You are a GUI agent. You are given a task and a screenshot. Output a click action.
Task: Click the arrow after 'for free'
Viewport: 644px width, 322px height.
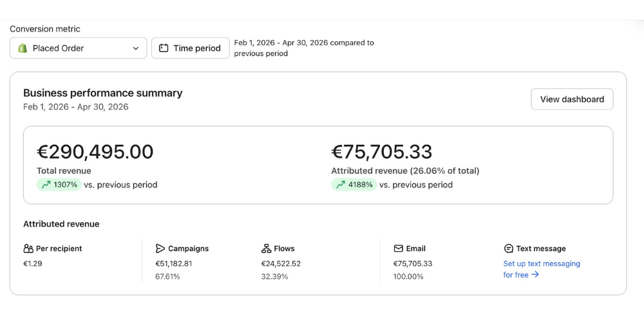[x=535, y=275]
